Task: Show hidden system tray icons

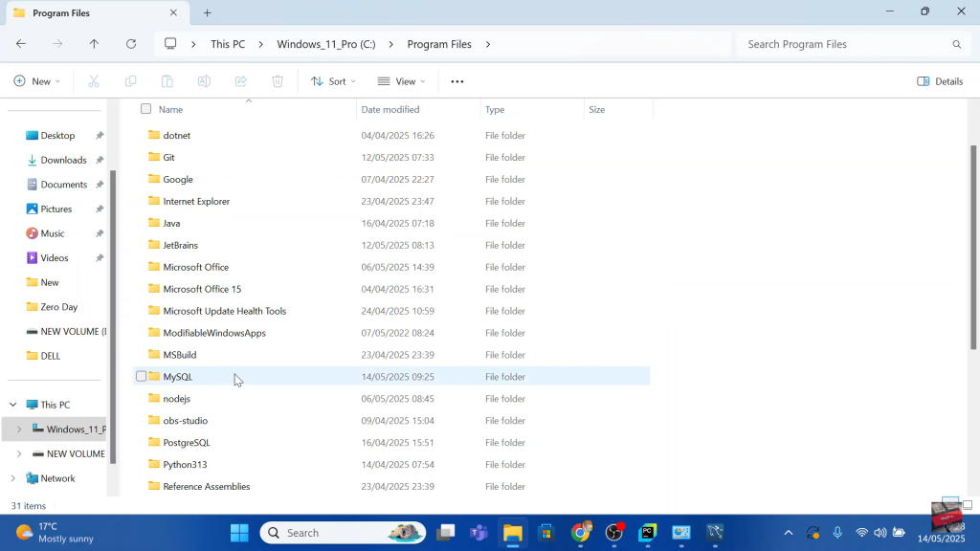Action: [x=789, y=533]
